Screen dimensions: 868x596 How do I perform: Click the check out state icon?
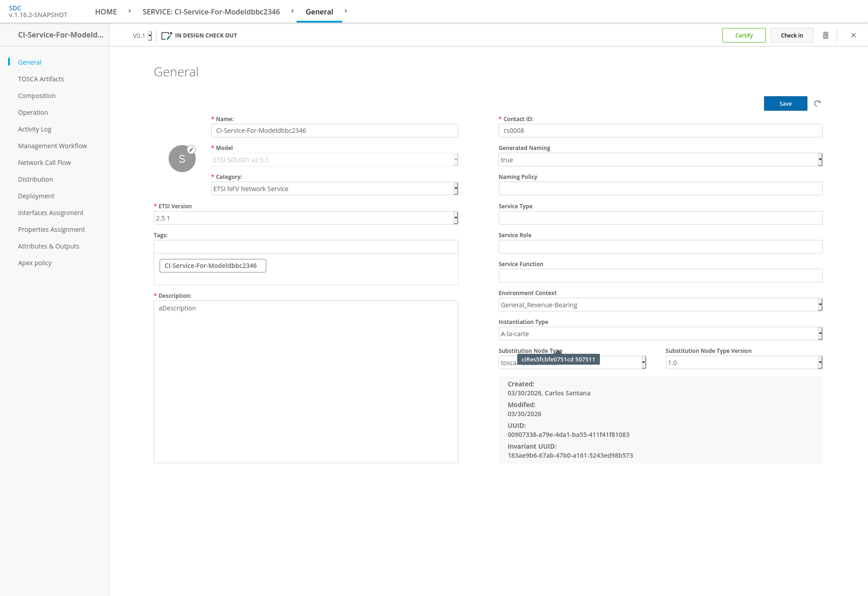tap(166, 36)
